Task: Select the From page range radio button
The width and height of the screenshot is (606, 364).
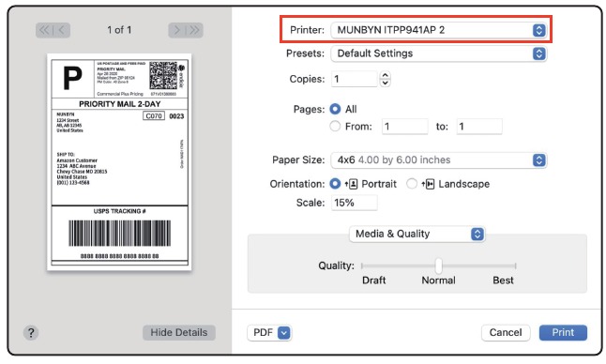Action: 335,126
